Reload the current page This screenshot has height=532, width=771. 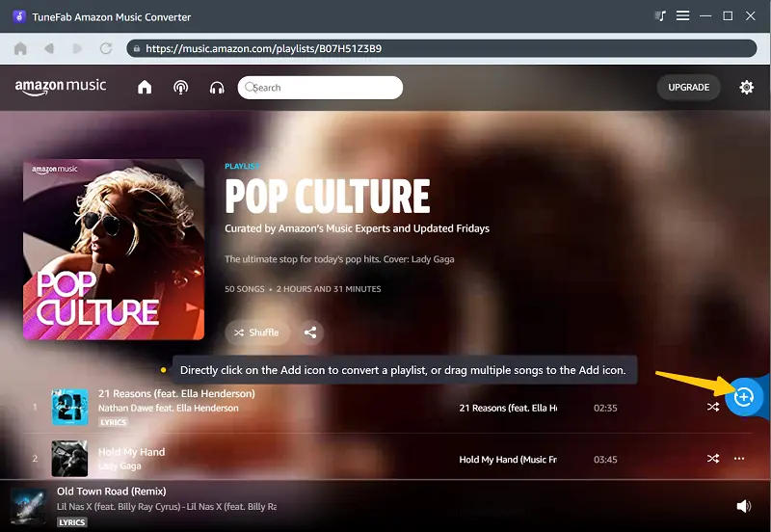click(106, 48)
